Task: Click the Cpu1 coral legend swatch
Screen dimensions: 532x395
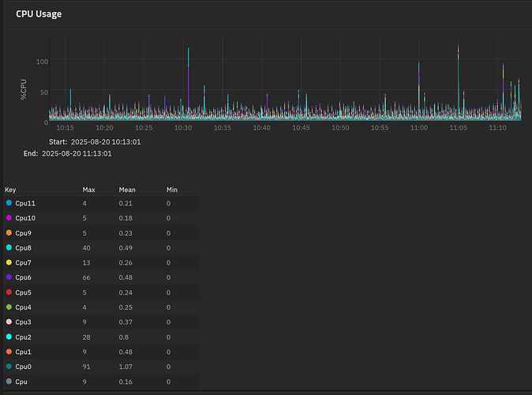Action: tap(9, 352)
